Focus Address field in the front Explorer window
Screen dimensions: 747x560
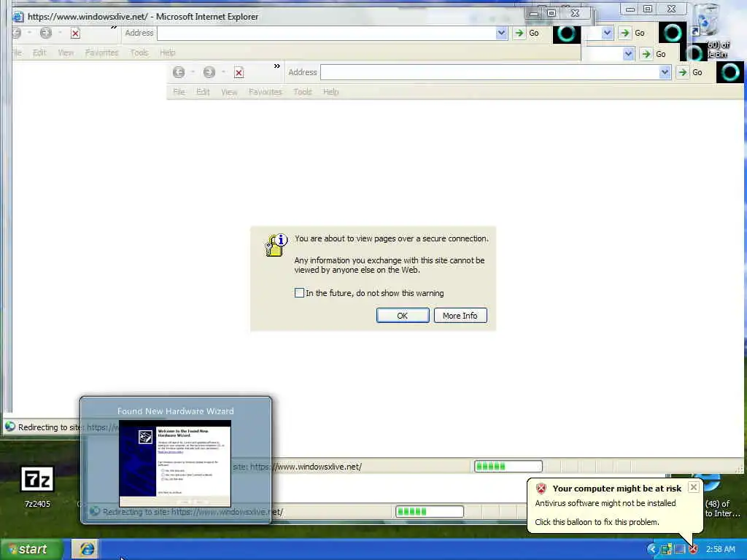(x=490, y=72)
